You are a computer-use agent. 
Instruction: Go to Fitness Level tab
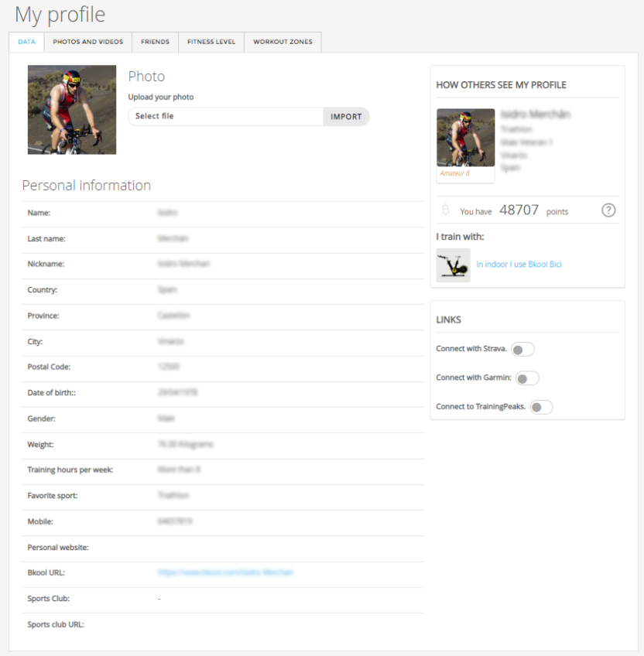[x=211, y=42]
